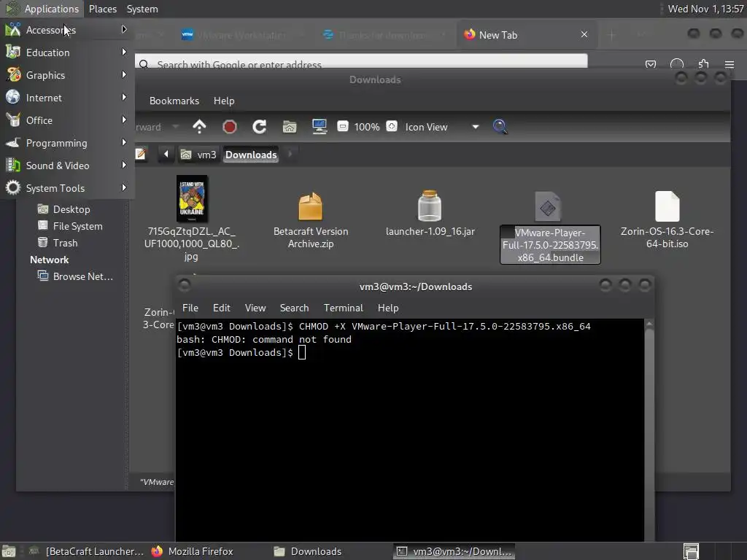The height and width of the screenshot is (560, 747).
Task: Open the Education submenu
Action: pyautogui.click(x=66, y=52)
